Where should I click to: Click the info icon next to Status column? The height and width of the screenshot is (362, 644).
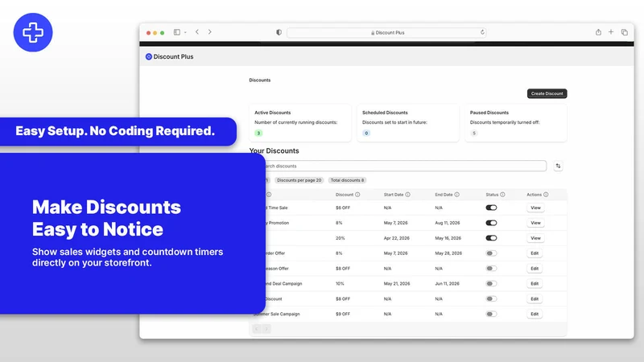coord(502,195)
